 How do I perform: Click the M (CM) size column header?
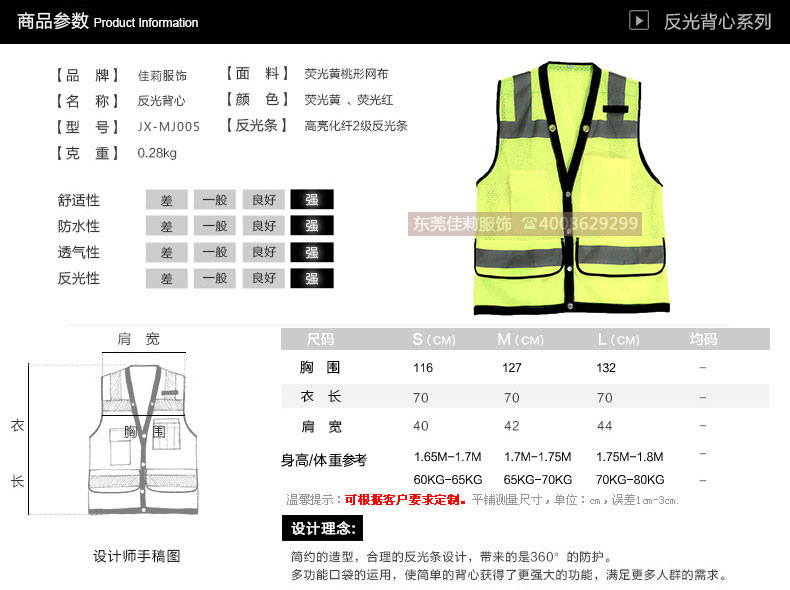(520, 340)
